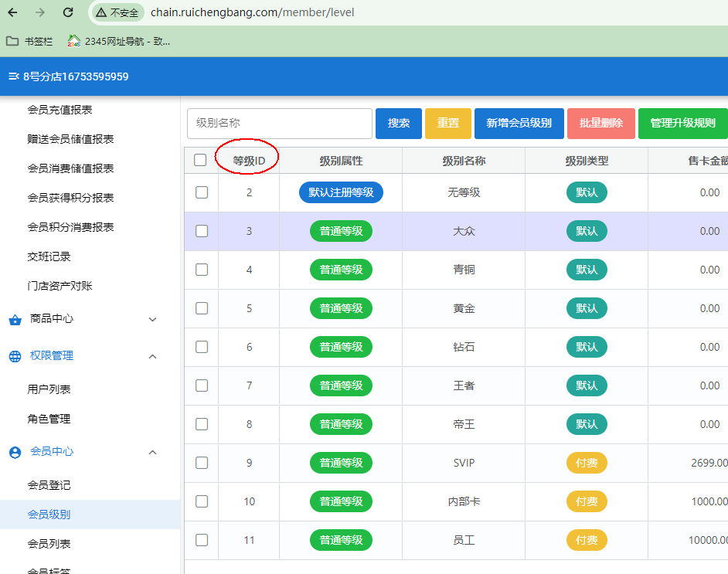Check the box for the 大众 row

[x=202, y=231]
